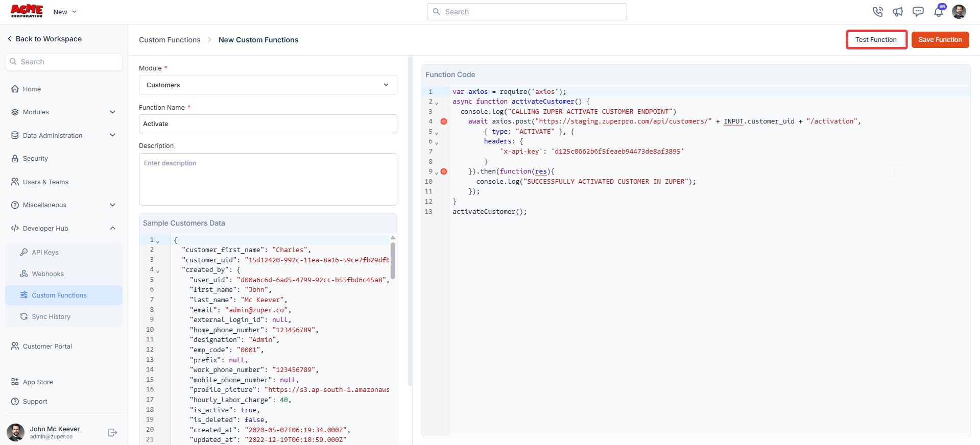Expand the Modules sidebar section
The width and height of the screenshot is (980, 445).
112,112
